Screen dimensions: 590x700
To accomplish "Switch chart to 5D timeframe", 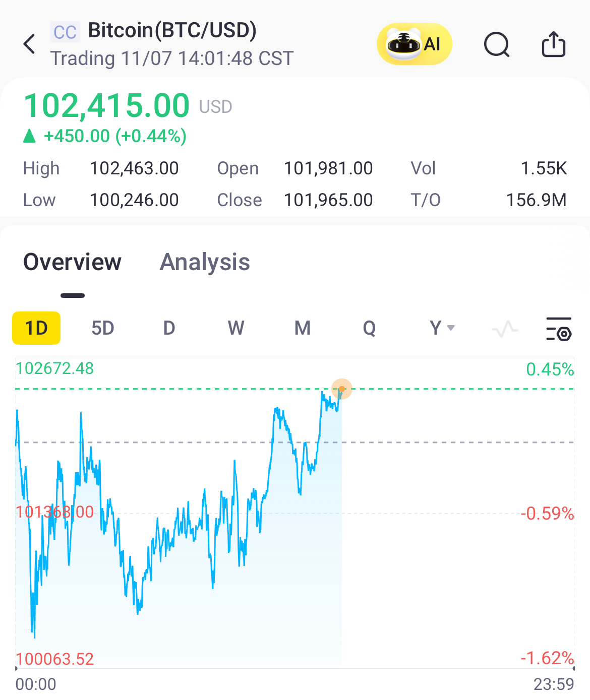I will [x=103, y=328].
